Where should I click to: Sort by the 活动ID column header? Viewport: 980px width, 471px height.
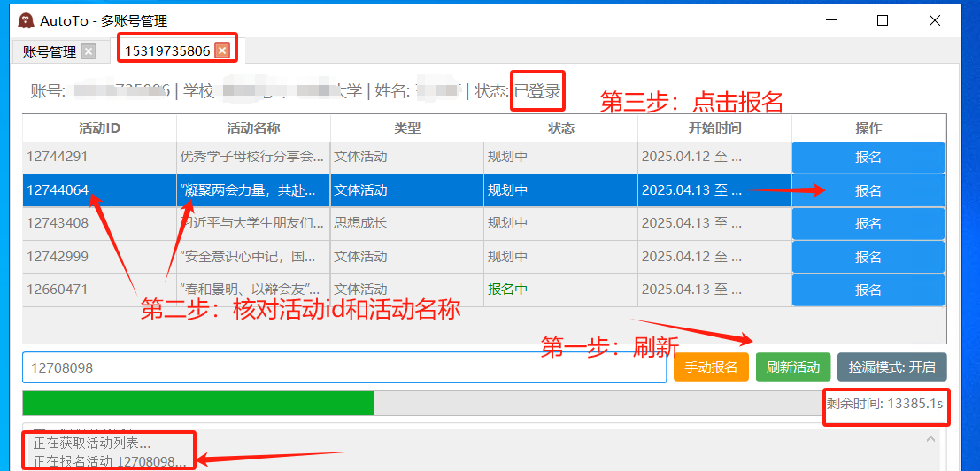99,128
